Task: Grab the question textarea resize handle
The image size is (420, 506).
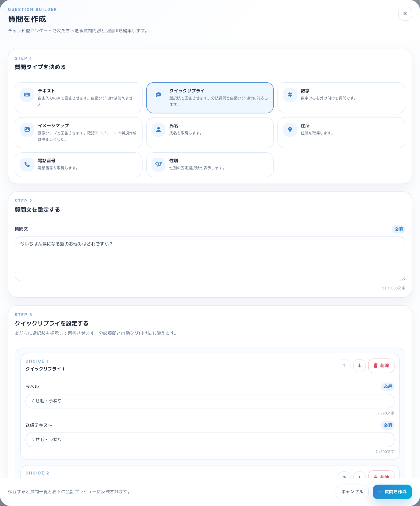Action: [403, 279]
